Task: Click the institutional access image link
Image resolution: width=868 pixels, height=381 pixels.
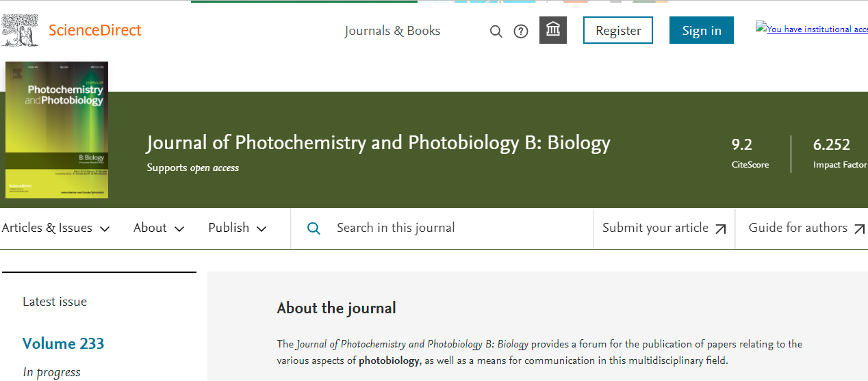Action: [812, 29]
